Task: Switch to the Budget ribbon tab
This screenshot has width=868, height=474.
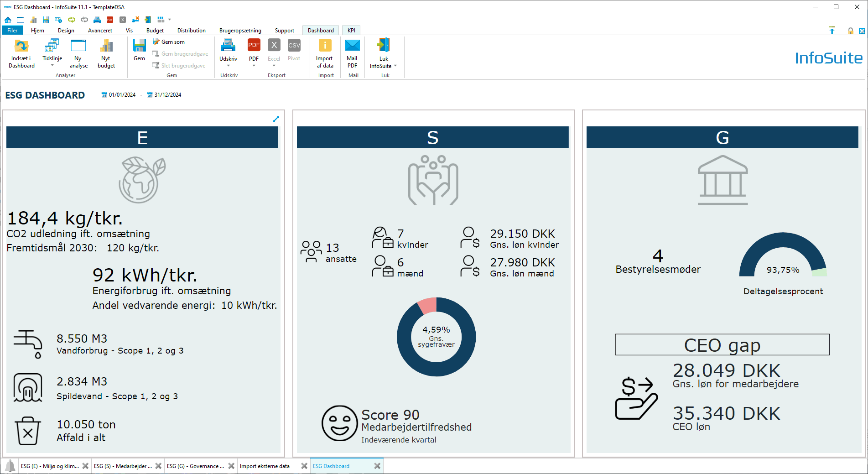Action: pos(155,31)
